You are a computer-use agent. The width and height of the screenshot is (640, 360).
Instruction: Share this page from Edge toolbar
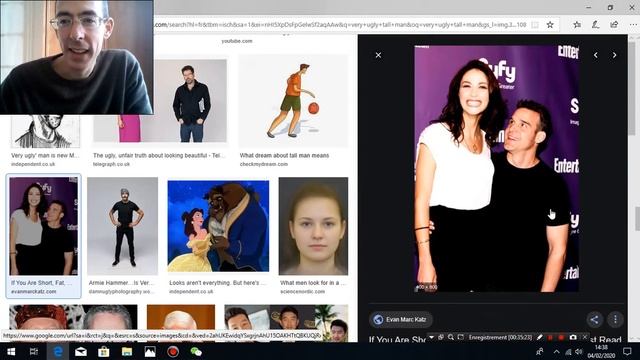[x=614, y=24]
